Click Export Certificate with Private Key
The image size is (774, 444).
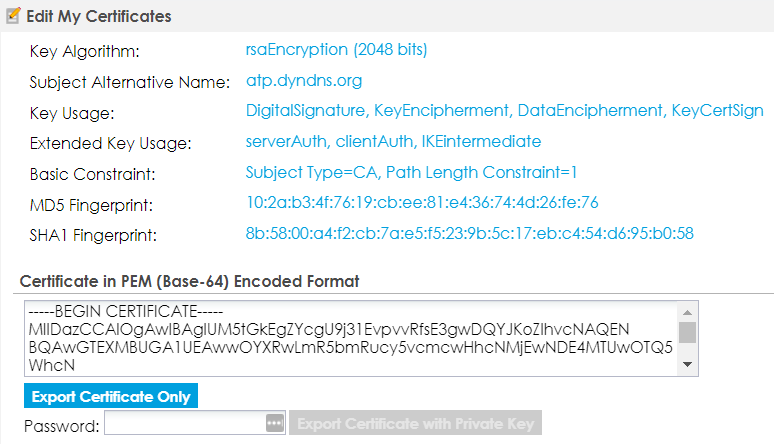click(x=415, y=424)
